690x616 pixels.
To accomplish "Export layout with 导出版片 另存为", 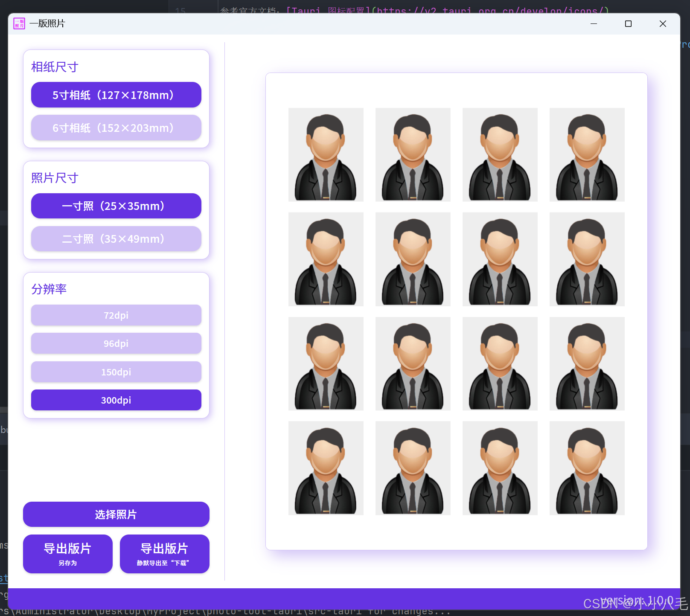I will click(68, 554).
